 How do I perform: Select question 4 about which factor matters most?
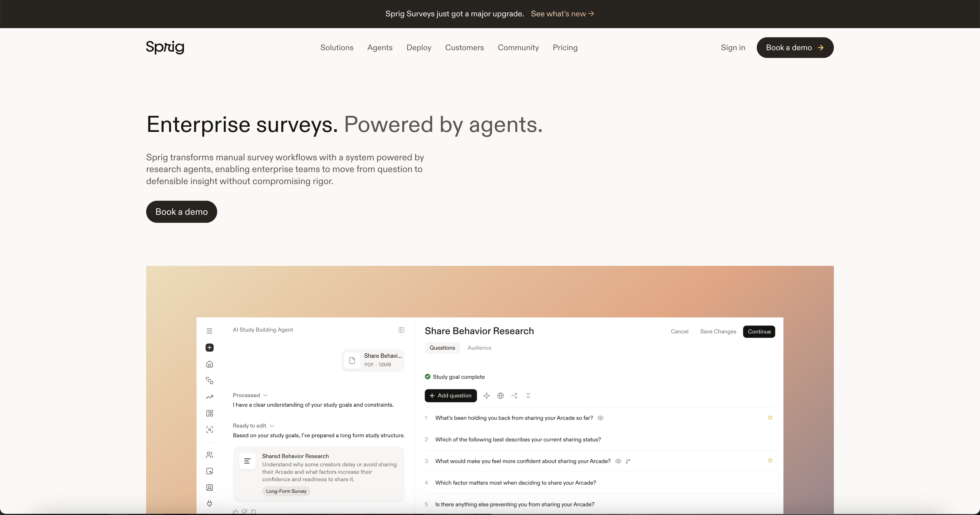tap(599, 483)
